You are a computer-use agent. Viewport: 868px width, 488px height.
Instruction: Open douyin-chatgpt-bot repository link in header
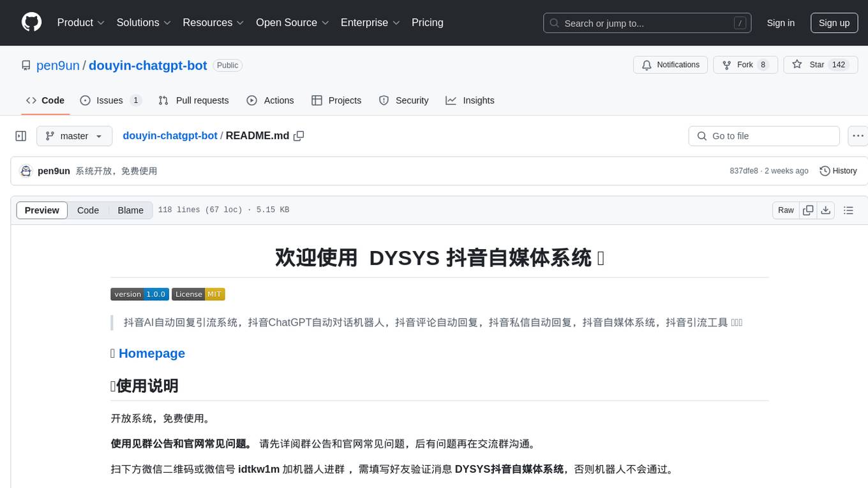[148, 65]
